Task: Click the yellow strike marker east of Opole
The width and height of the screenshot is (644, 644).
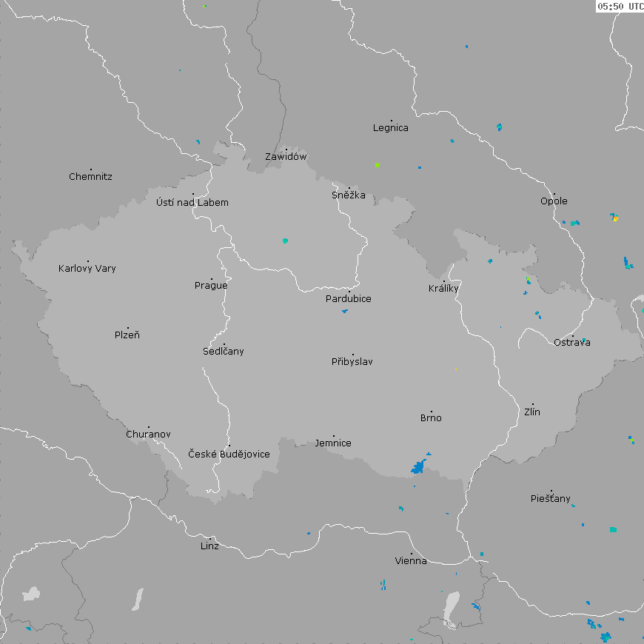Action: (615, 218)
